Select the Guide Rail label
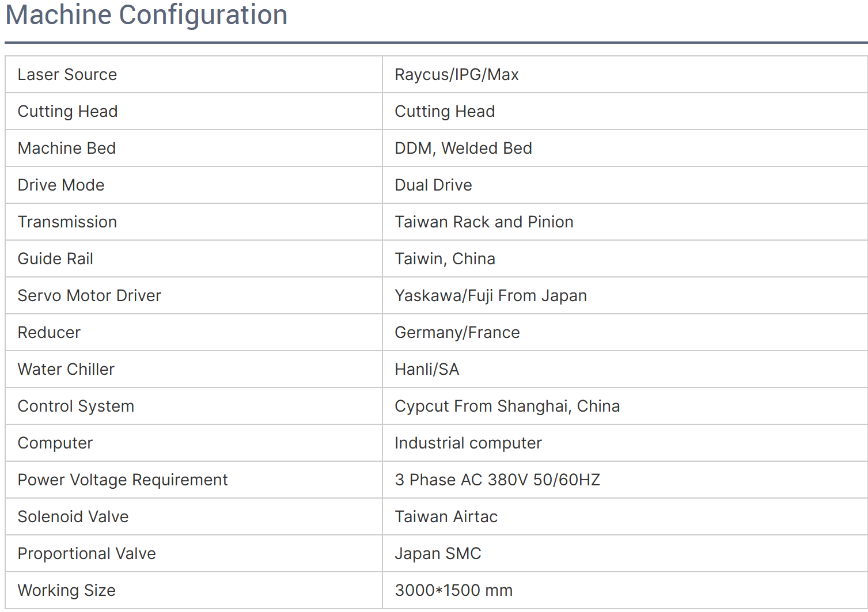Viewport: 868px width, 612px height. [55, 259]
